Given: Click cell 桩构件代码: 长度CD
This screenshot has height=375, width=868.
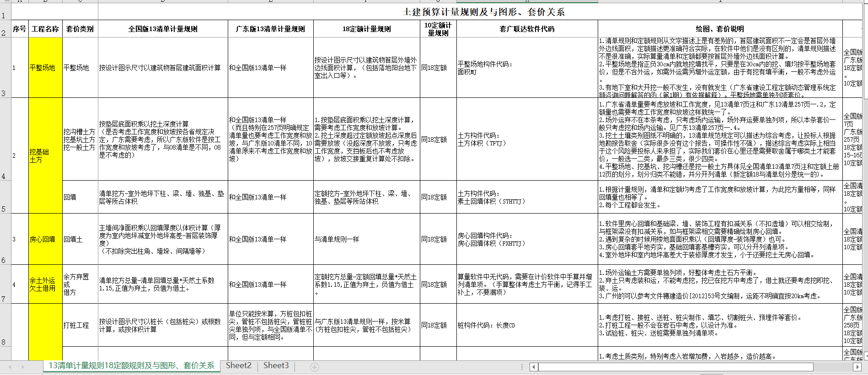Looking at the screenshot, I should [527, 325].
